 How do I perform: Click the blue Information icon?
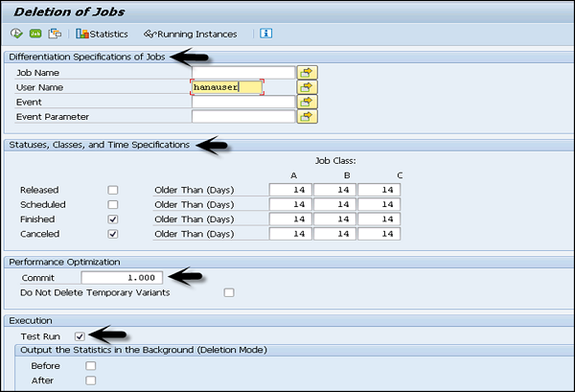pyautogui.click(x=265, y=34)
